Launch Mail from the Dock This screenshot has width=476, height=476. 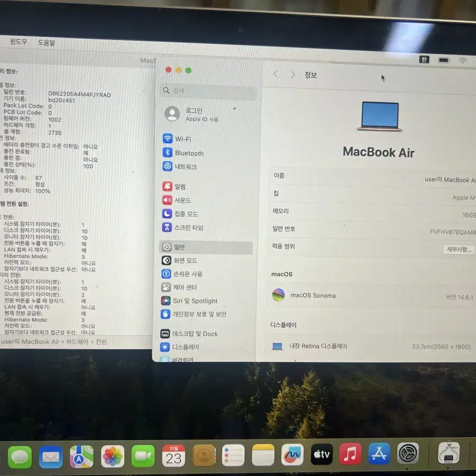[x=51, y=457]
